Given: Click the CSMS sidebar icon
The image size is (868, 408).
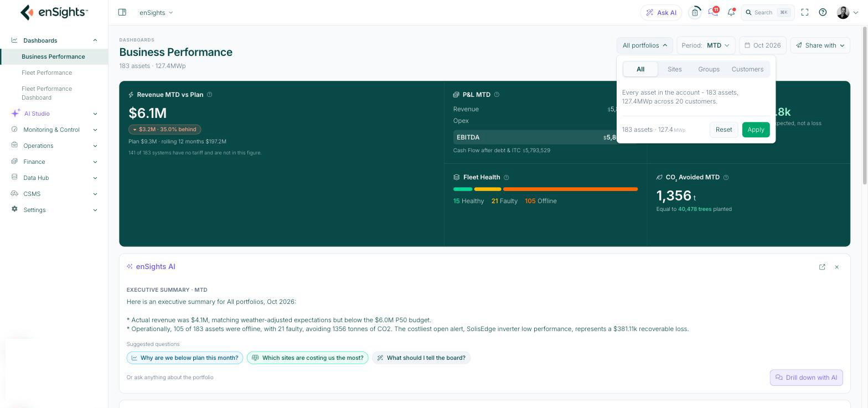Looking at the screenshot, I should tap(14, 193).
